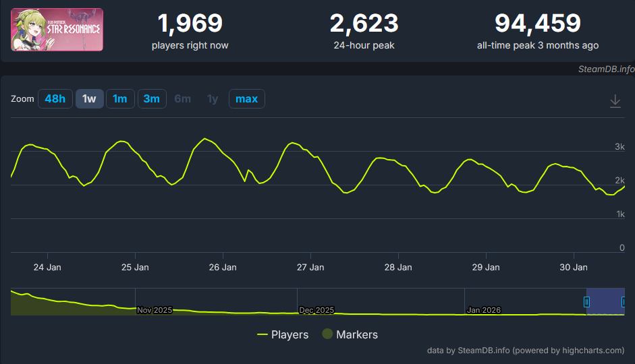Viewport: 635px width, 364px height.
Task: Grab the right navigator range handle
Action: tap(624, 302)
